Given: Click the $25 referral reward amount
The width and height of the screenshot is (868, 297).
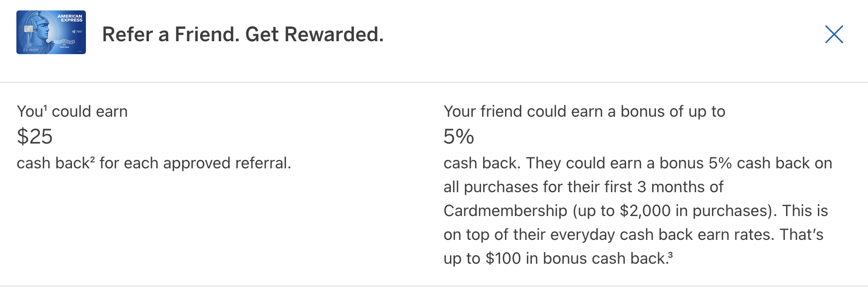Looking at the screenshot, I should tap(35, 137).
